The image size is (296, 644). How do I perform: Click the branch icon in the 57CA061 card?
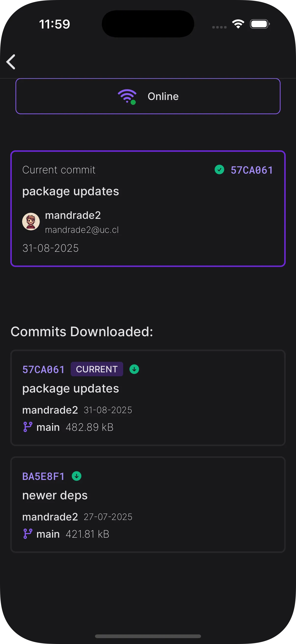pos(28,427)
